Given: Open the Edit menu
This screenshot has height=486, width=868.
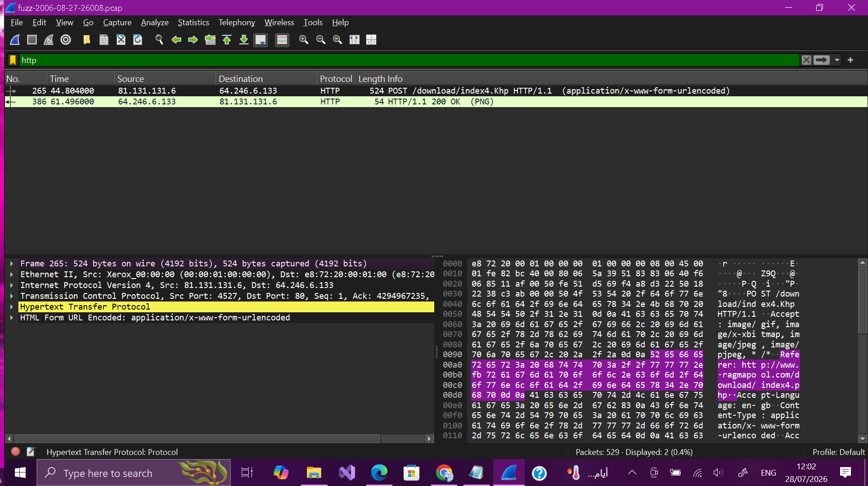Looking at the screenshot, I should pos(39,22).
